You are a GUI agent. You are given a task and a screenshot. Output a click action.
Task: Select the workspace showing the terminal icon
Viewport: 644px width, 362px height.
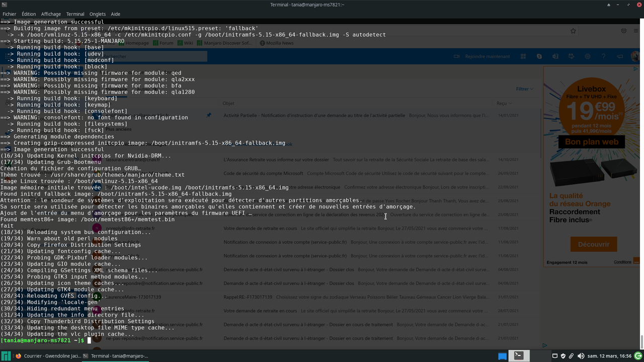coord(518,356)
